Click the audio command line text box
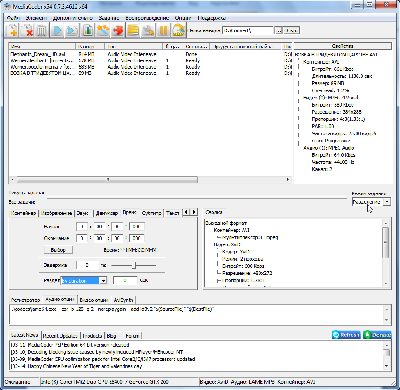 pos(196,314)
